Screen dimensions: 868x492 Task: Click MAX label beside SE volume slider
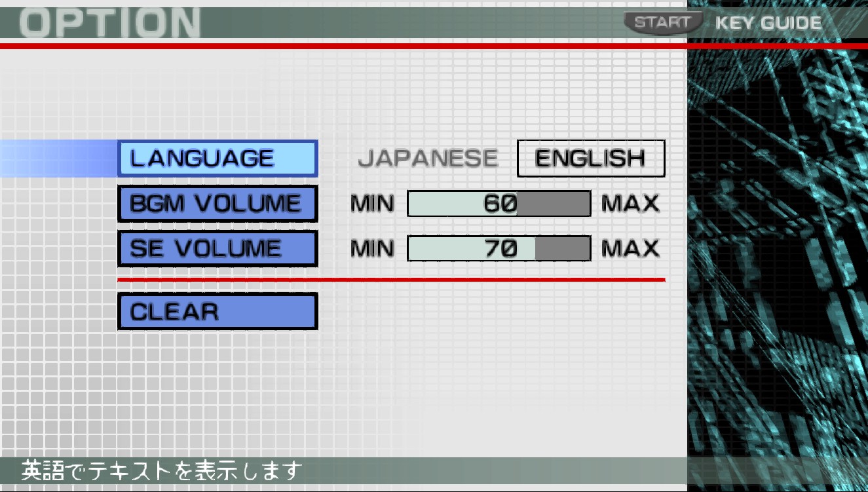630,248
